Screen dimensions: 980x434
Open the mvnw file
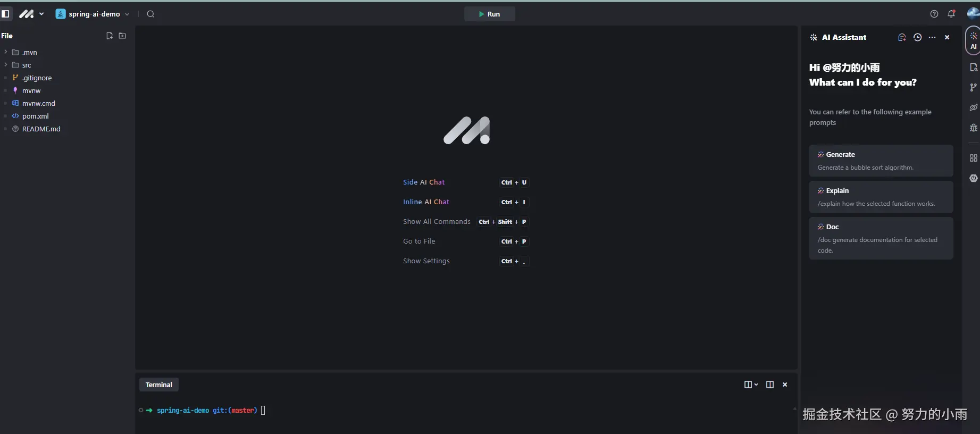[31, 90]
